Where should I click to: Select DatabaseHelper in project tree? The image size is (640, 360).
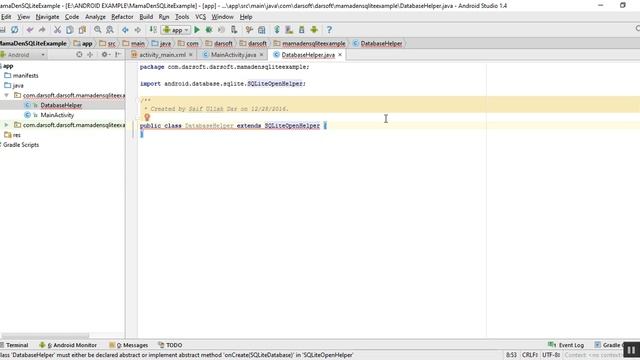click(x=61, y=105)
